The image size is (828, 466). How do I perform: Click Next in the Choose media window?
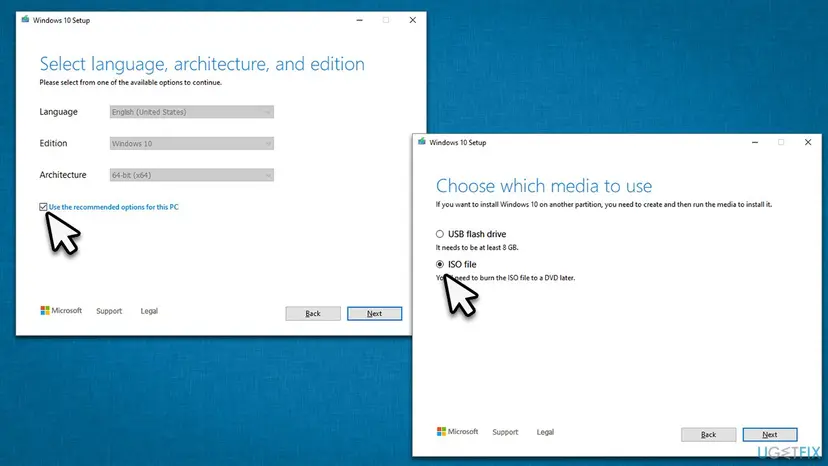pos(770,434)
